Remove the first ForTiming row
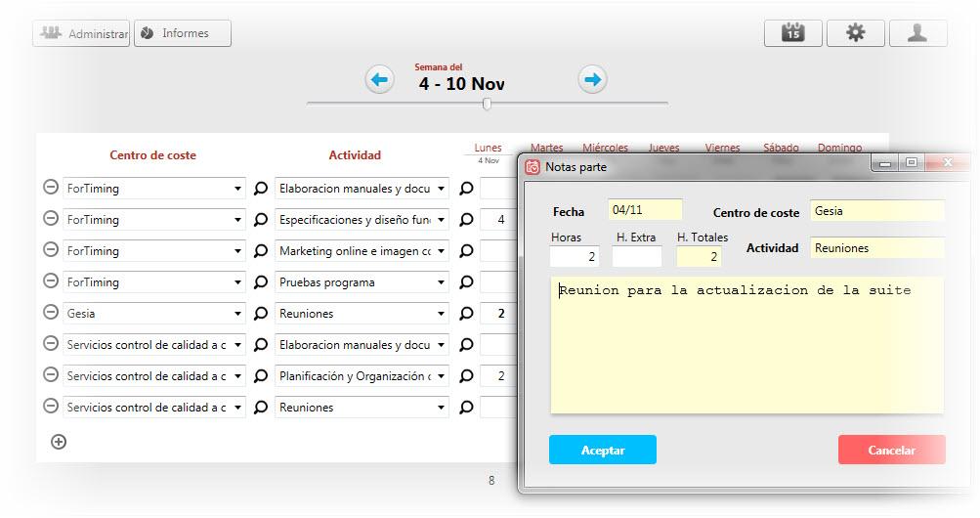The width and height of the screenshot is (980, 518). pos(51,187)
